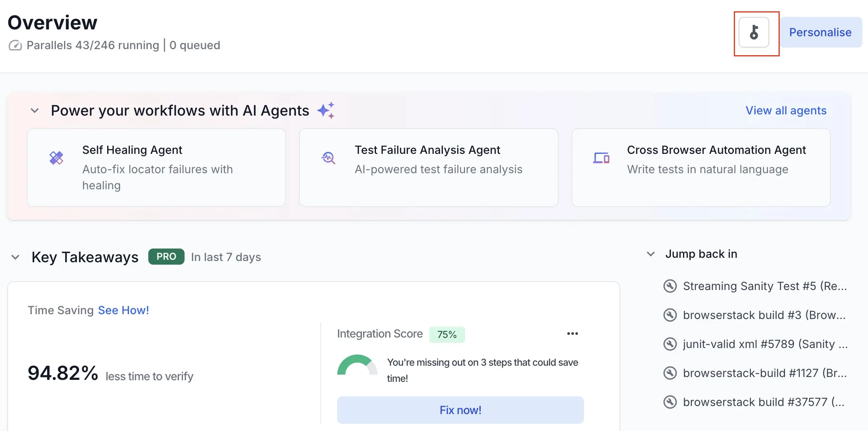
Task: Collapse the AI Agents section chevron
Action: point(34,110)
